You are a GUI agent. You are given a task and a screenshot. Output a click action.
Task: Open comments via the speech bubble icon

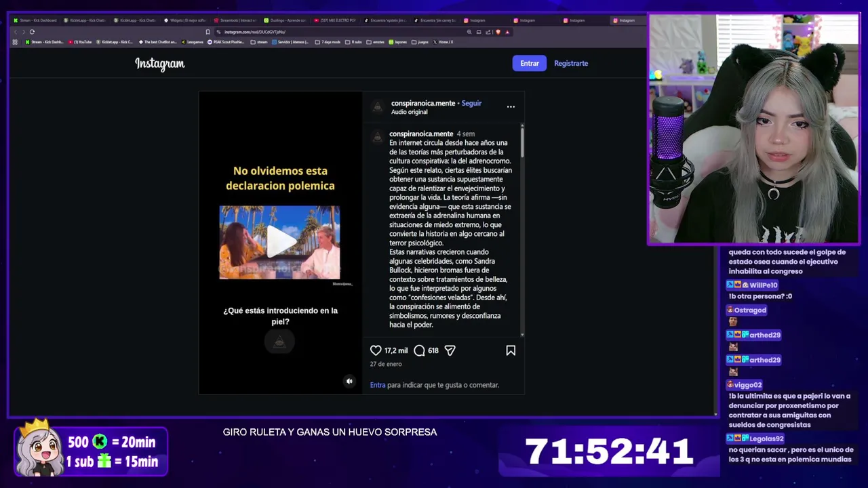419,350
